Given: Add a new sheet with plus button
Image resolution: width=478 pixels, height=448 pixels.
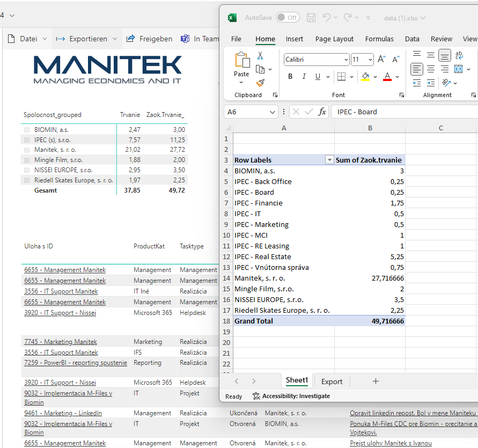Looking at the screenshot, I should pos(376,381).
